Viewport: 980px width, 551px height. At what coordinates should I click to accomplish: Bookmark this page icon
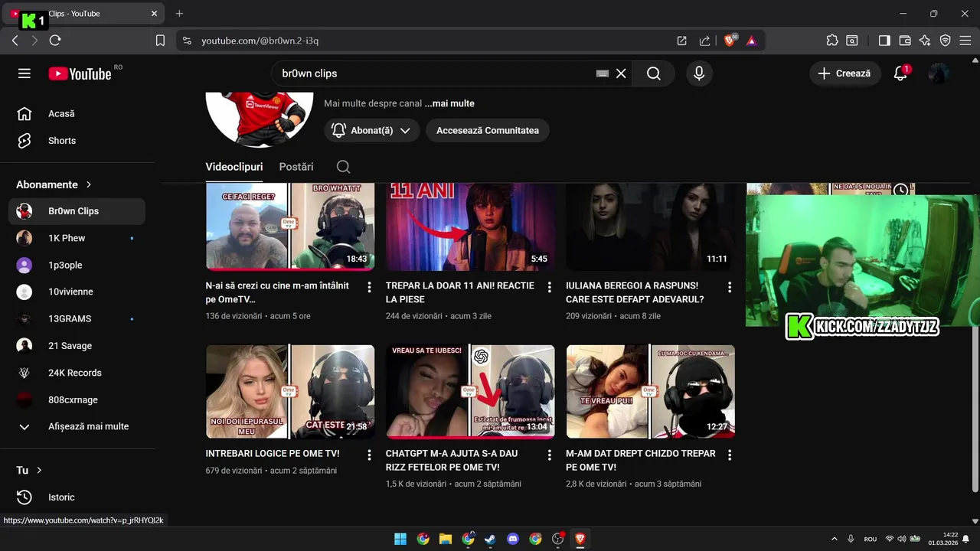coord(160,41)
